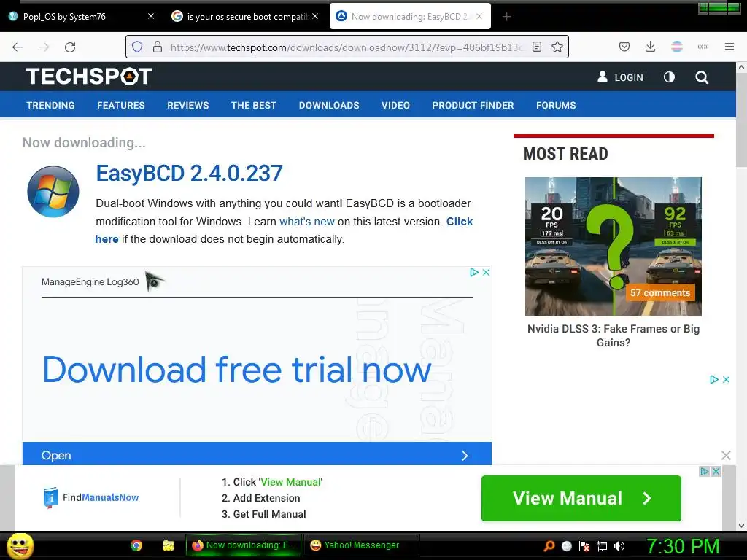Viewport: 747px width, 560px height.
Task: Close the ManageEngine ad with X
Action: tap(486, 273)
